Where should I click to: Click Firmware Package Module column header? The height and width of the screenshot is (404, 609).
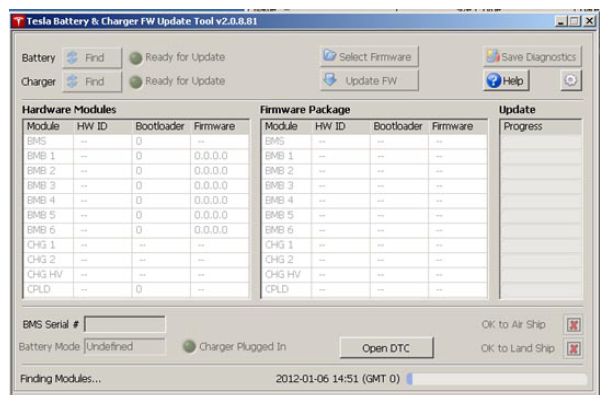(287, 127)
